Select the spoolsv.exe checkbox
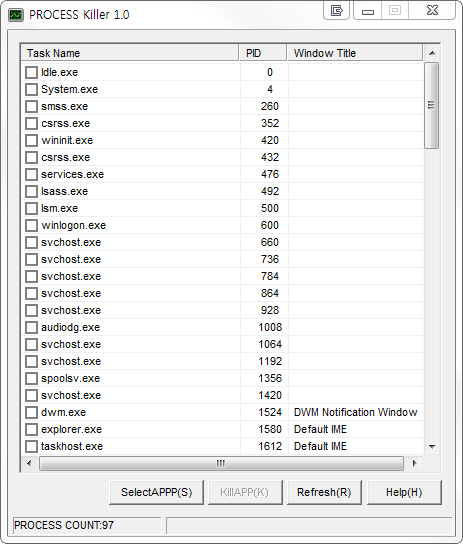Screen dimensions: 463x544 [x=32, y=378]
